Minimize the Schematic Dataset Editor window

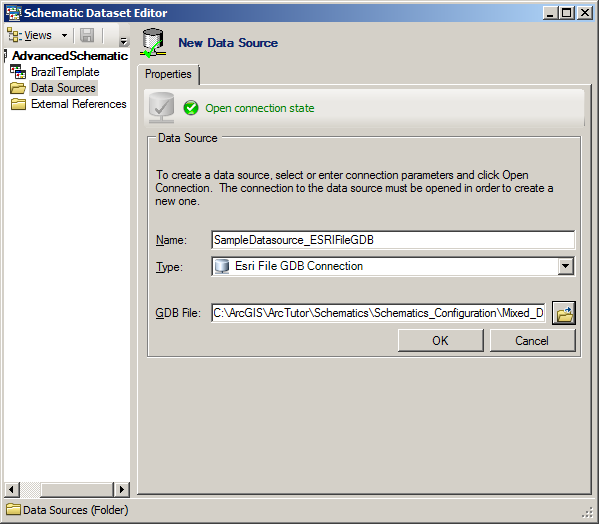tap(550, 13)
